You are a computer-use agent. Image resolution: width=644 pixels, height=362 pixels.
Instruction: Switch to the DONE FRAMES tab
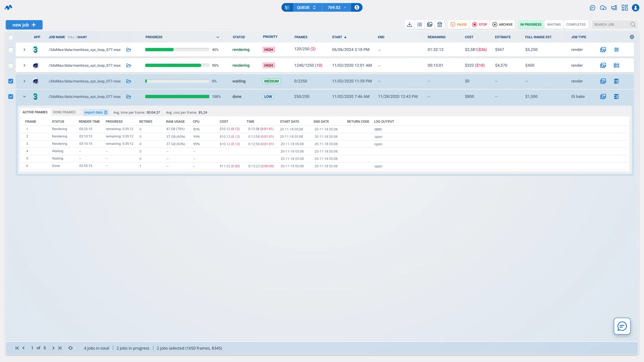[64, 112]
